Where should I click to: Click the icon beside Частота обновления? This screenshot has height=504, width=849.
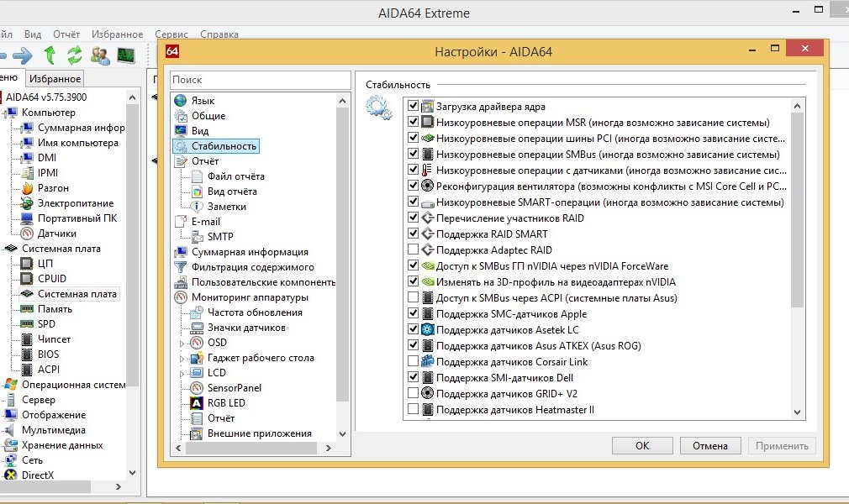point(197,312)
